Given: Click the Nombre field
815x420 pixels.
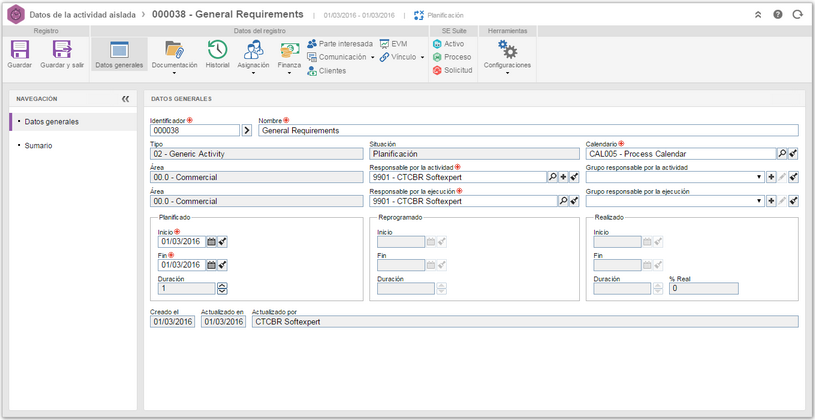Looking at the screenshot, I should [528, 130].
